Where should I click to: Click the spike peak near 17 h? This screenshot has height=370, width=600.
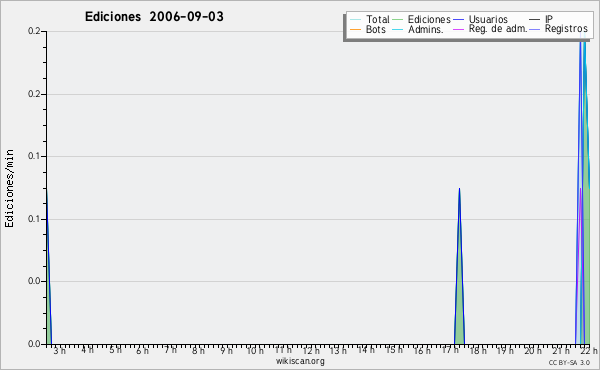(x=459, y=189)
